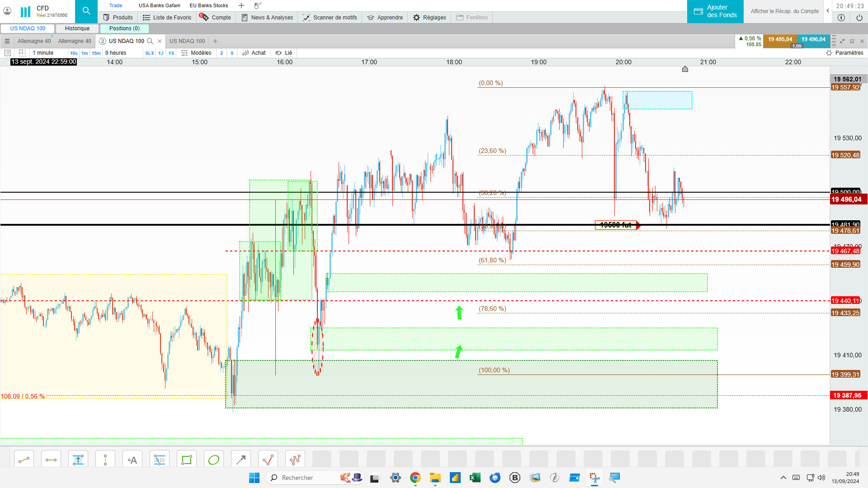The height and width of the screenshot is (488, 868).
Task: Open Excel from the Windows taskbar
Action: tap(475, 478)
